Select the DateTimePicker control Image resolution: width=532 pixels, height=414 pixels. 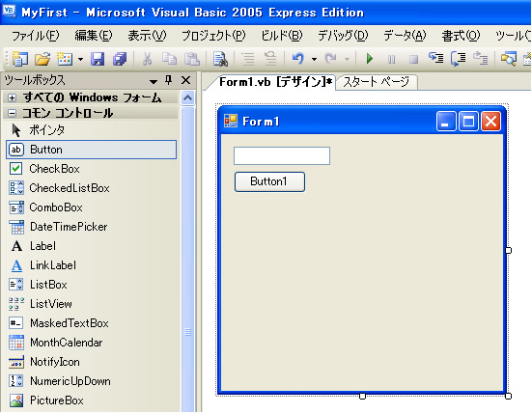coord(91,227)
